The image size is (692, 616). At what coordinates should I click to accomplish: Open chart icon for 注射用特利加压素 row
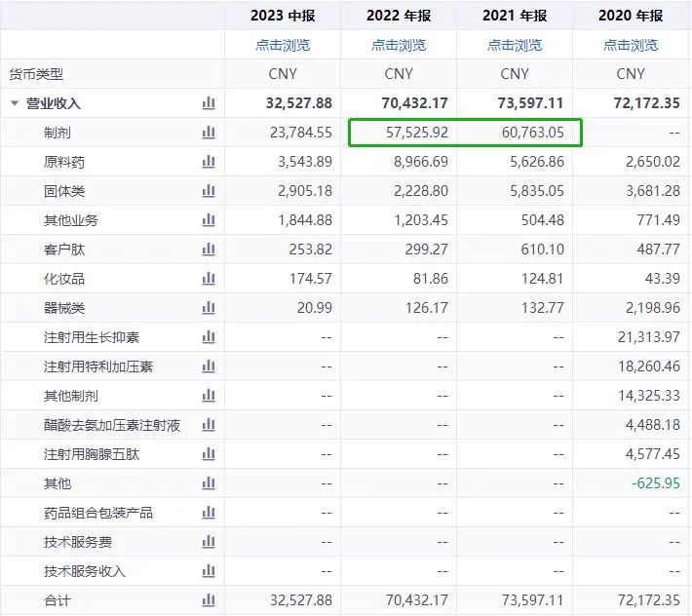point(209,366)
